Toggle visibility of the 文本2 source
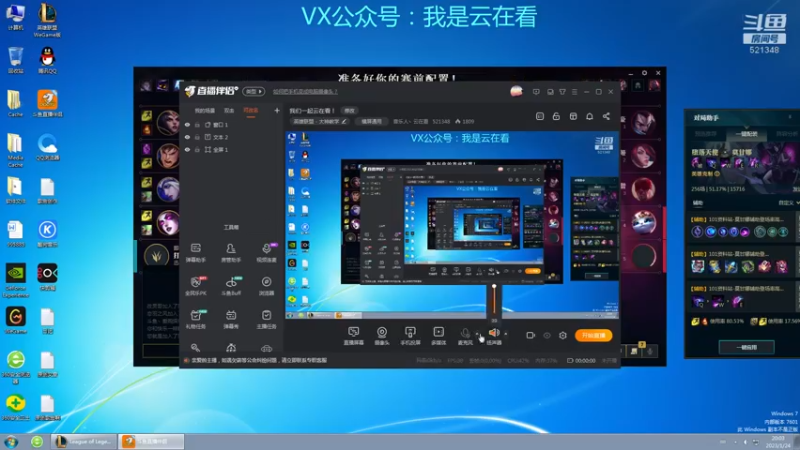Viewport: 800px width, 450px height. (187, 137)
